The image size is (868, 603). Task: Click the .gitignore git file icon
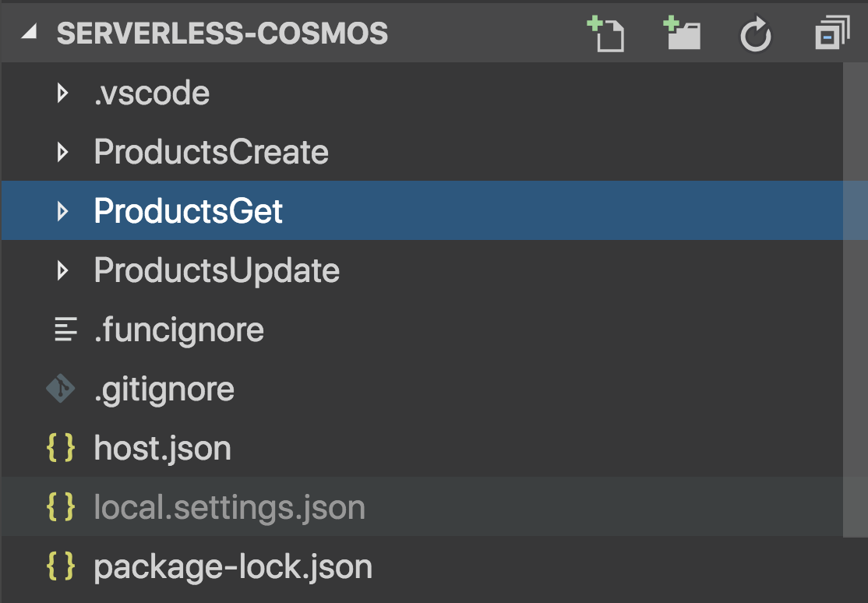click(61, 389)
